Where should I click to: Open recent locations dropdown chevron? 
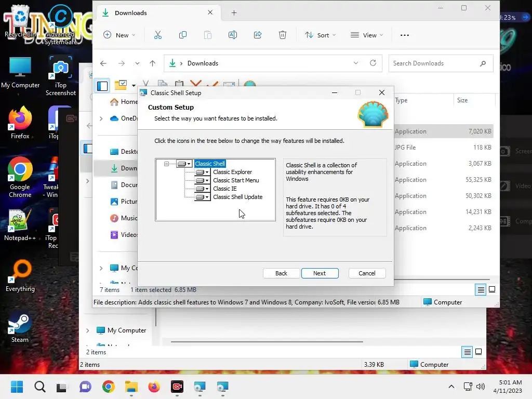tap(137, 63)
